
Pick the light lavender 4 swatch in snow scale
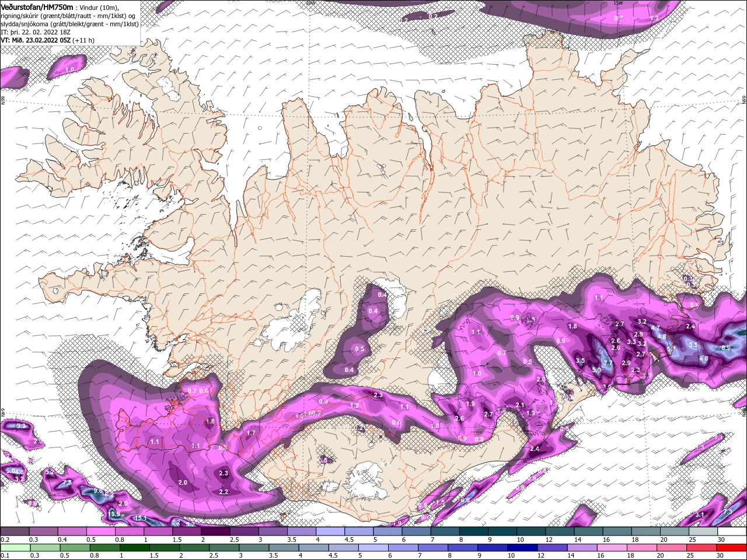pyautogui.click(x=330, y=531)
